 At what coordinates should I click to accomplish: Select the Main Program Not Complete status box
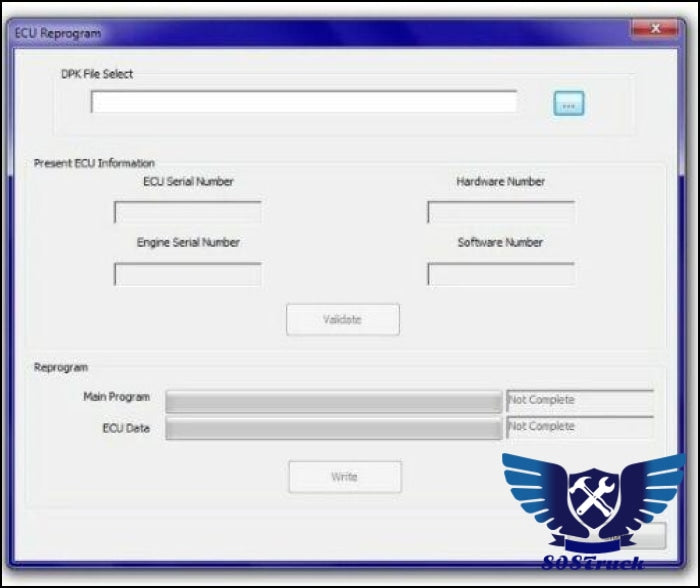click(580, 400)
